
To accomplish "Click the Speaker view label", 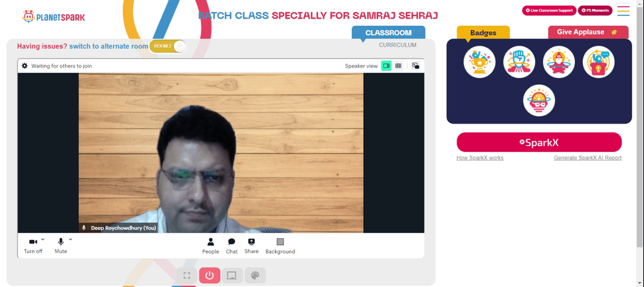I will (x=361, y=66).
